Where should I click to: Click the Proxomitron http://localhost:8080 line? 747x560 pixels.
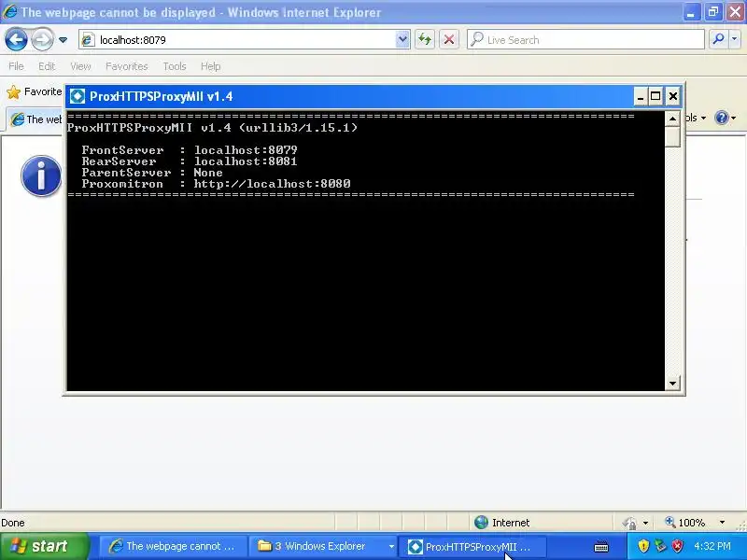click(216, 184)
